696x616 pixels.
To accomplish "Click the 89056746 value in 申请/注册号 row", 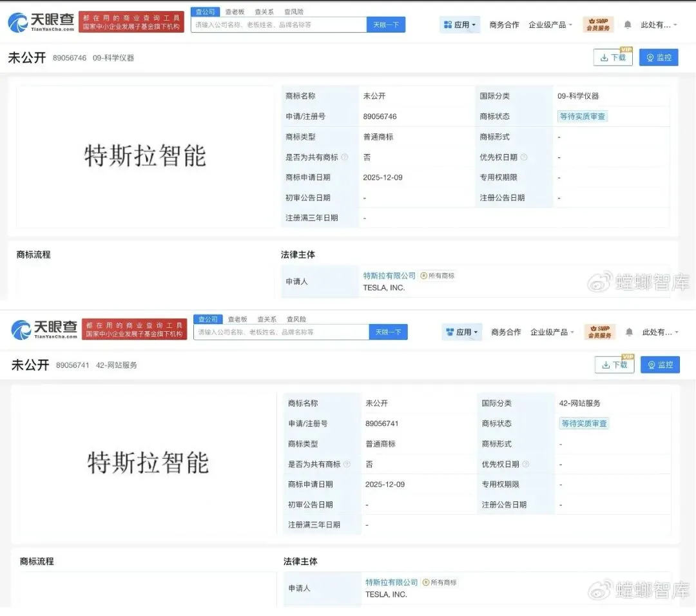I will (380, 116).
